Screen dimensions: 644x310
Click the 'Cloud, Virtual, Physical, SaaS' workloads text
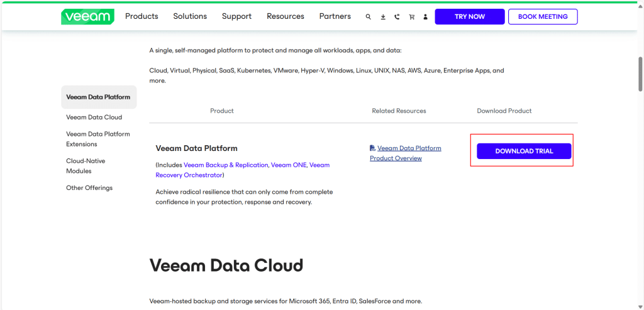click(326, 75)
